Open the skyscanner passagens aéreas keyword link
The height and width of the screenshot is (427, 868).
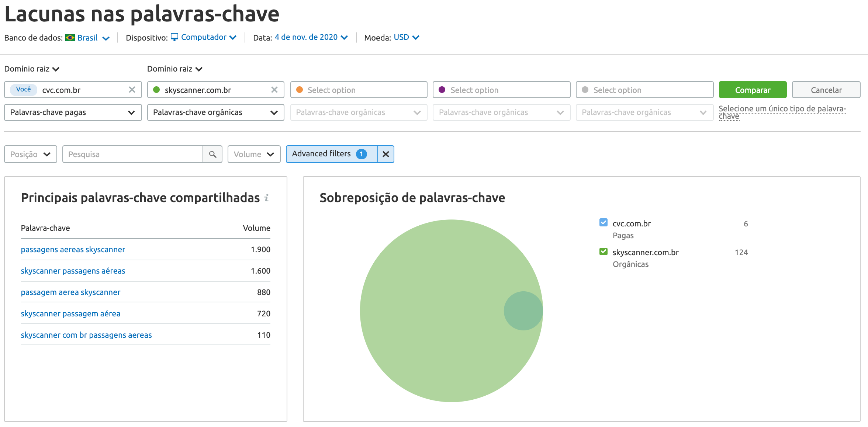click(x=73, y=271)
